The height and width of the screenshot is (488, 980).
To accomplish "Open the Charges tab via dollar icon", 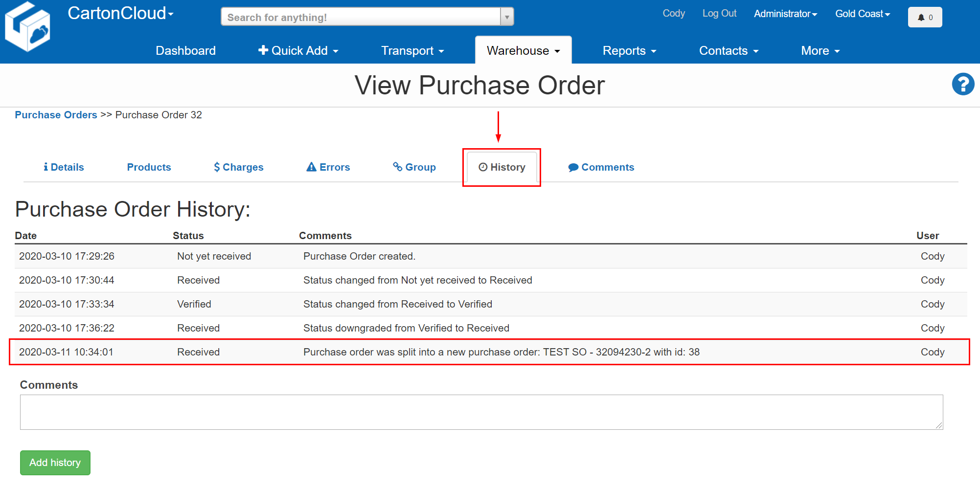I will tap(216, 167).
